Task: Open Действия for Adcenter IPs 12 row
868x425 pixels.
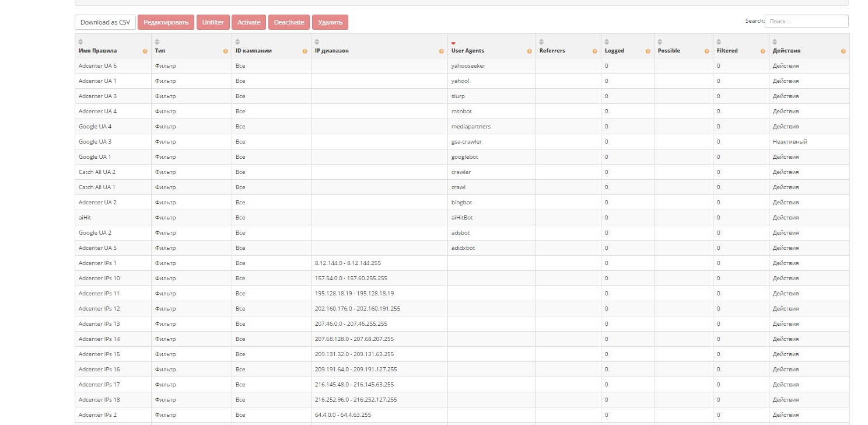Action: [x=785, y=309]
